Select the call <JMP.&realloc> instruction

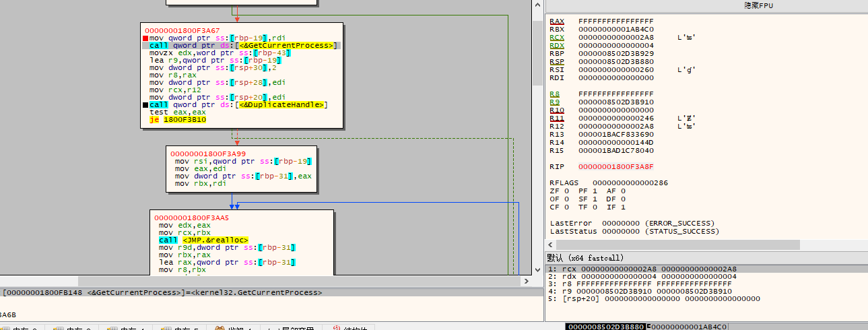[x=204, y=240]
